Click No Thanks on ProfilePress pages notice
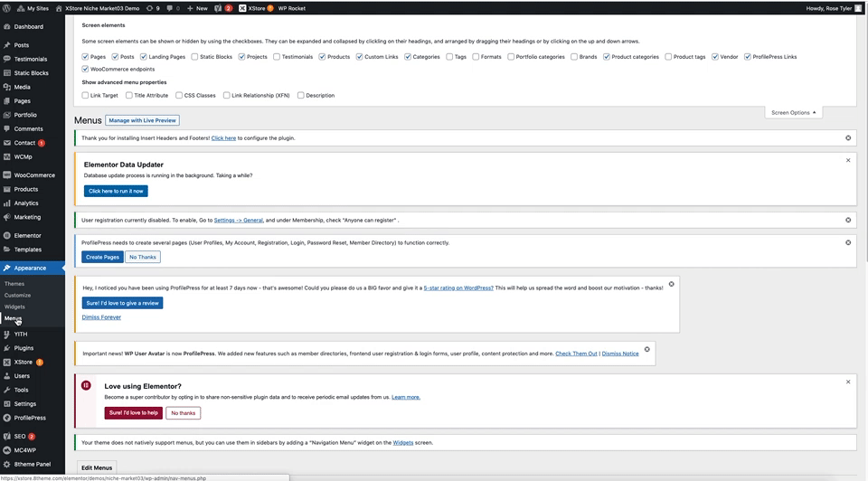Image resolution: width=868 pixels, height=481 pixels. coord(143,257)
